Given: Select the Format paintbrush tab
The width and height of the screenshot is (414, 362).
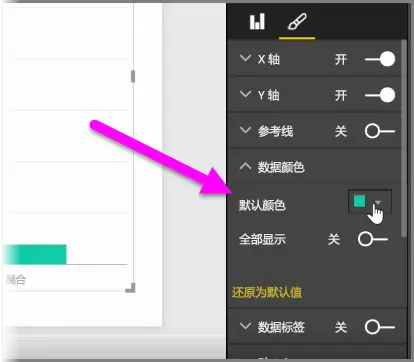Looking at the screenshot, I should click(x=297, y=22).
